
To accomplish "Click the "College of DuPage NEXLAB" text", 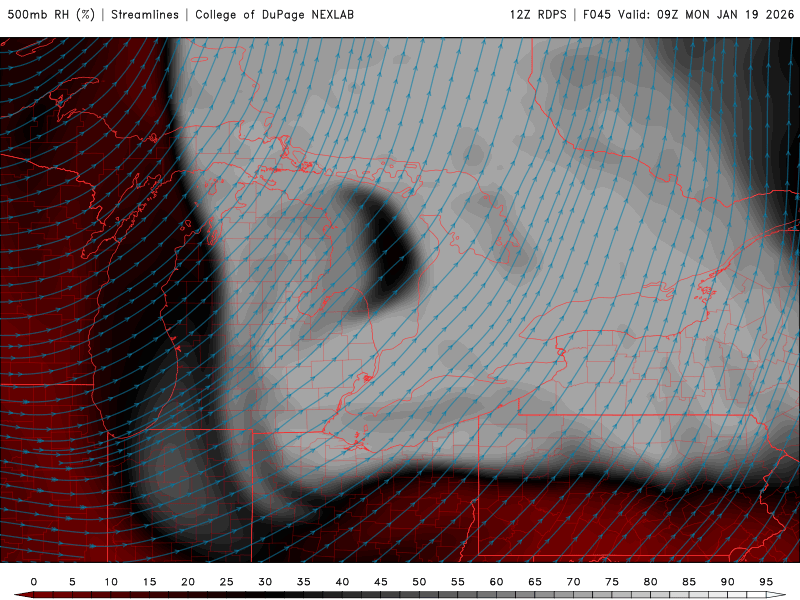I will (274, 15).
